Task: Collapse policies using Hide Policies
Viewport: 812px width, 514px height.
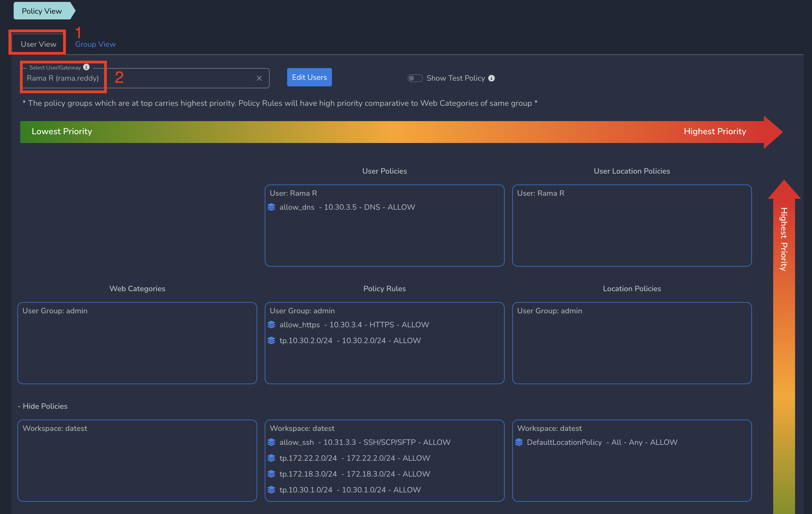Action: 43,406
